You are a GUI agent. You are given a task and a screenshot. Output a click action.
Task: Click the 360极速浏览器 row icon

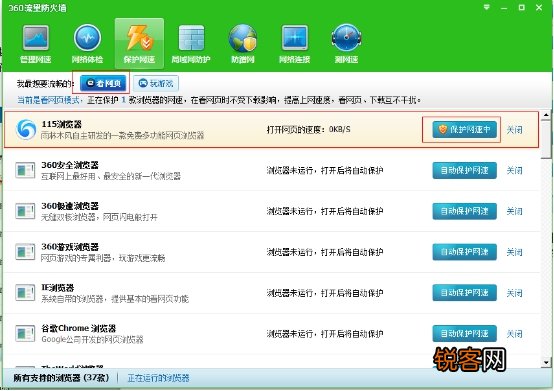[25, 211]
